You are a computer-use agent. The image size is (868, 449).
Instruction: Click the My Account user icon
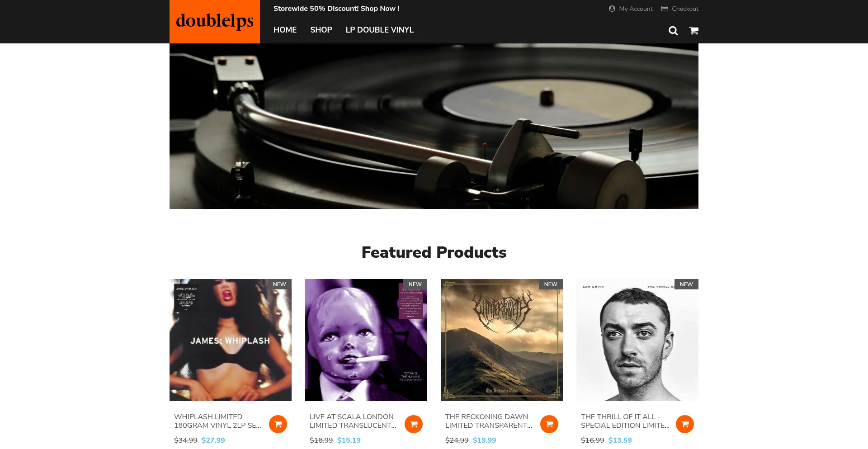pos(612,9)
